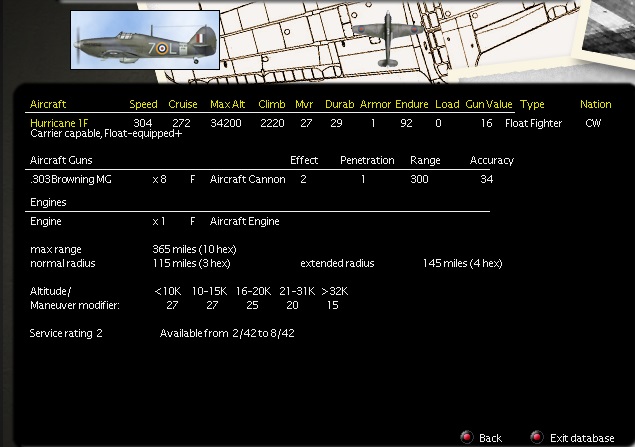Click the Effect column header
The height and width of the screenshot is (447, 635).
tap(304, 160)
